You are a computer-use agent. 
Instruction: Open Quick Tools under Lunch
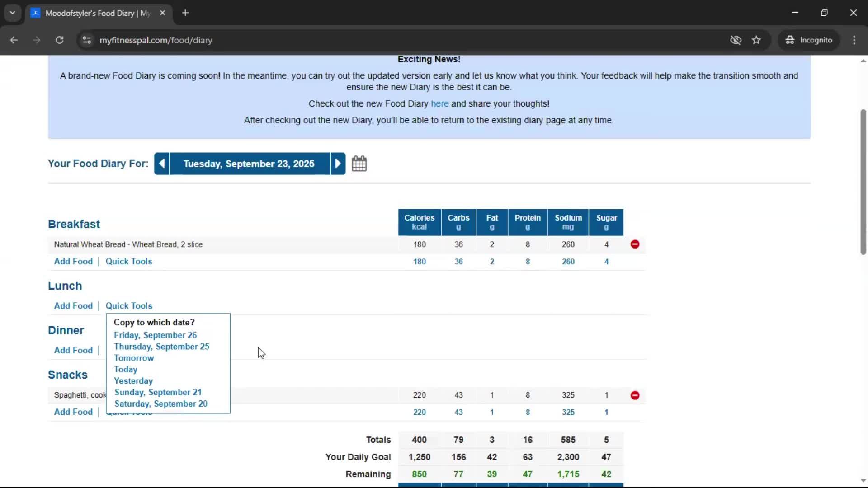click(129, 306)
